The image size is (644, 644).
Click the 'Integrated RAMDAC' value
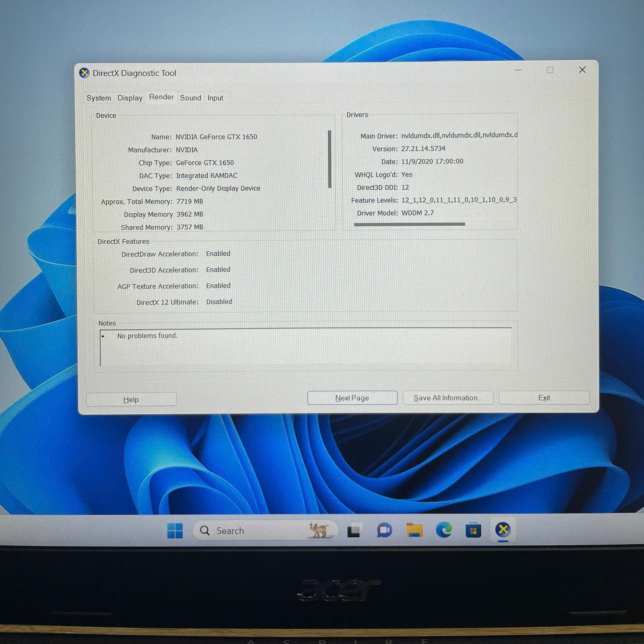[207, 176]
